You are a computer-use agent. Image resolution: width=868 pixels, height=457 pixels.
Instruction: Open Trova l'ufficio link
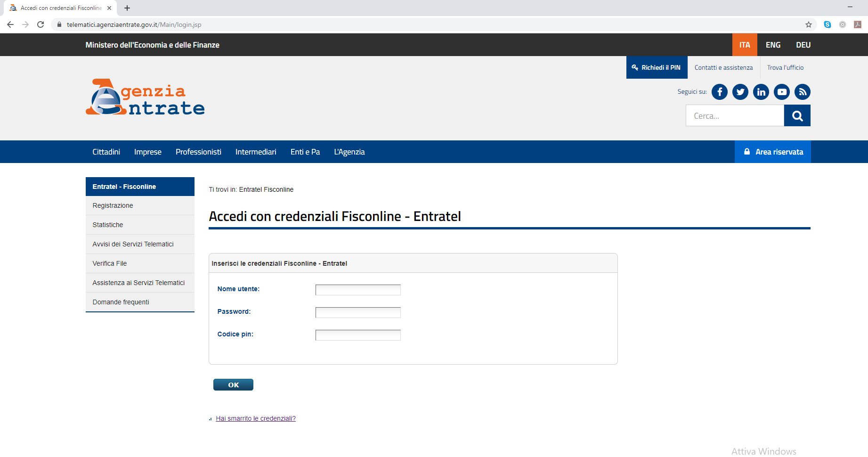[785, 67]
